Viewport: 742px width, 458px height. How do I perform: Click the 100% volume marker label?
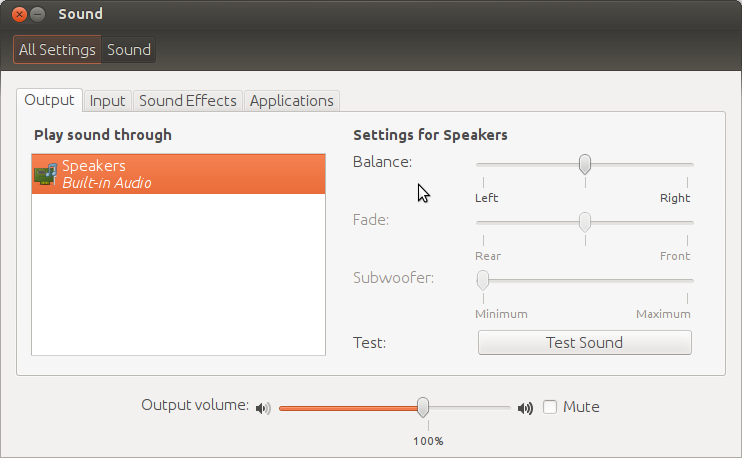428,440
